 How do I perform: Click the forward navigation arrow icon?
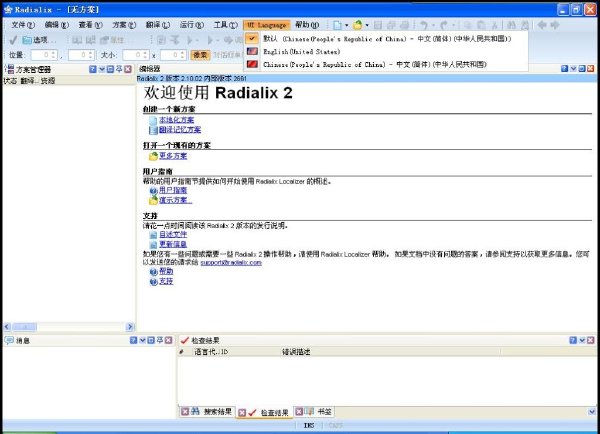pyautogui.click(x=555, y=25)
